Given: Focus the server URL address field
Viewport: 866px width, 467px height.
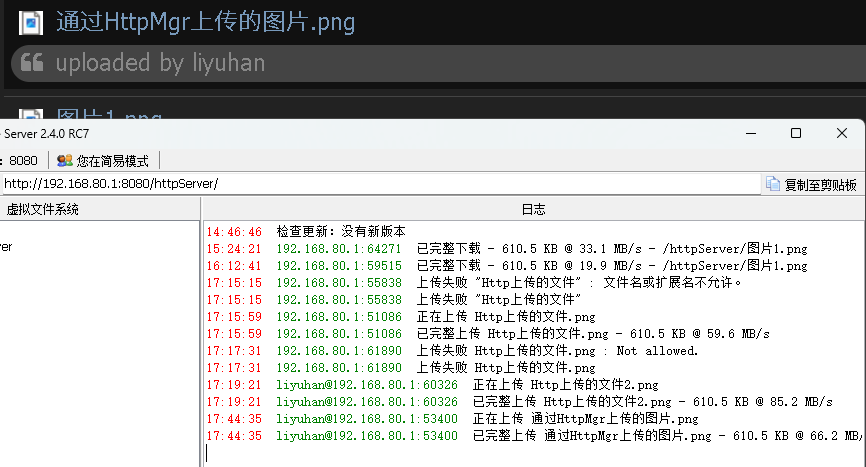Looking at the screenshot, I should point(381,184).
